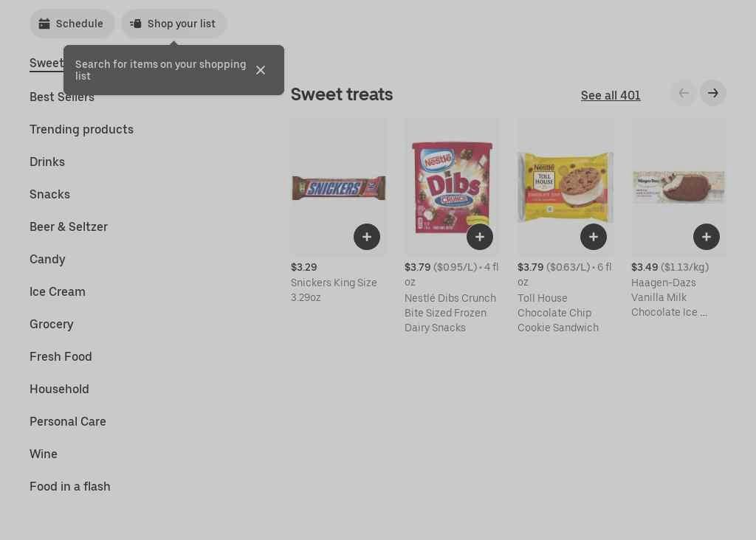Add Nestlé Dibs Crunch to cart
This screenshot has height=540, width=756.
click(480, 237)
